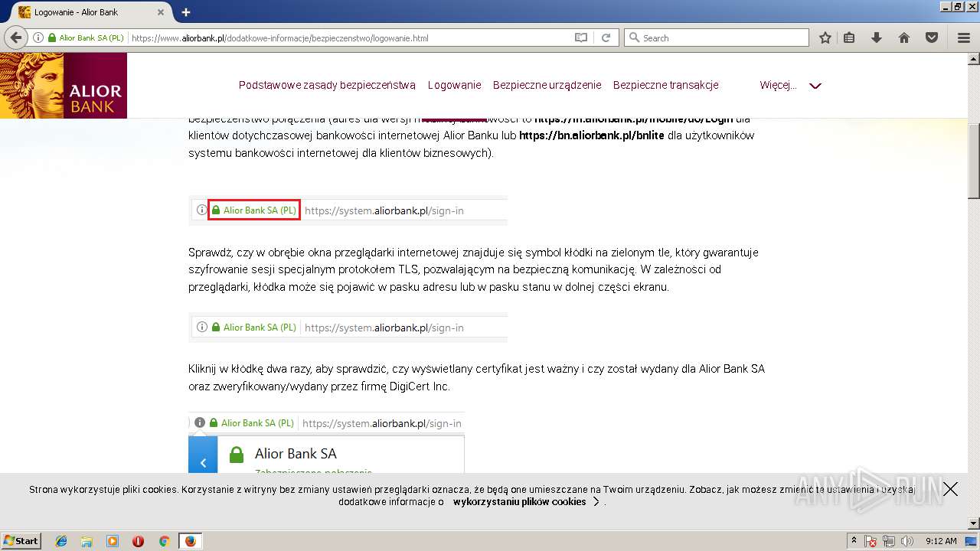Click the first sign-in address bar example image
The width and height of the screenshot is (980, 551).
tap(348, 210)
